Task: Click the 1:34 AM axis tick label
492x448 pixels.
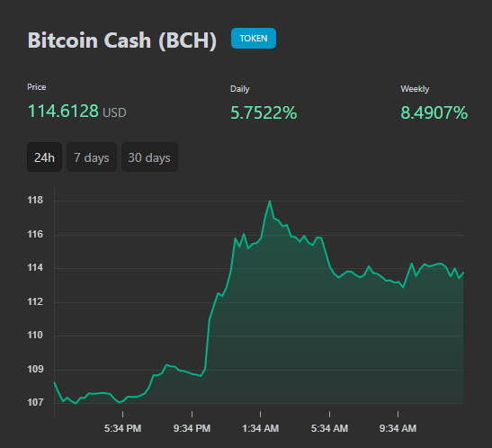Action: pos(261,428)
